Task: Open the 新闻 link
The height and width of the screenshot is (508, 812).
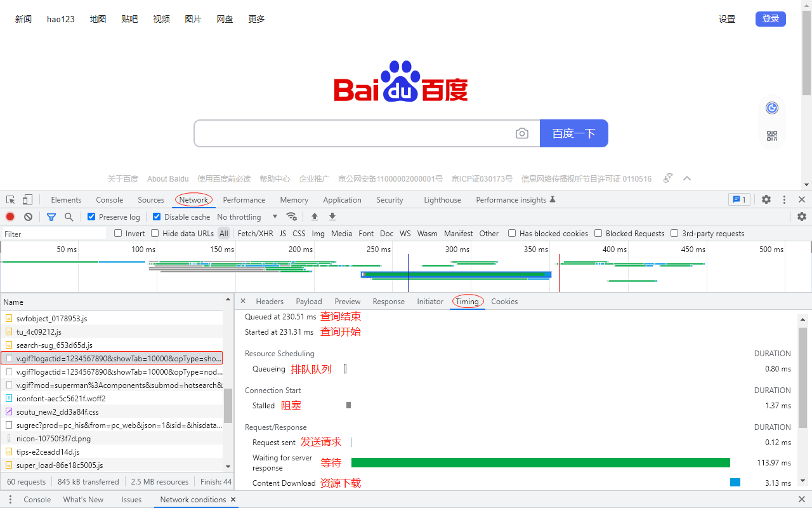Action: pos(23,19)
